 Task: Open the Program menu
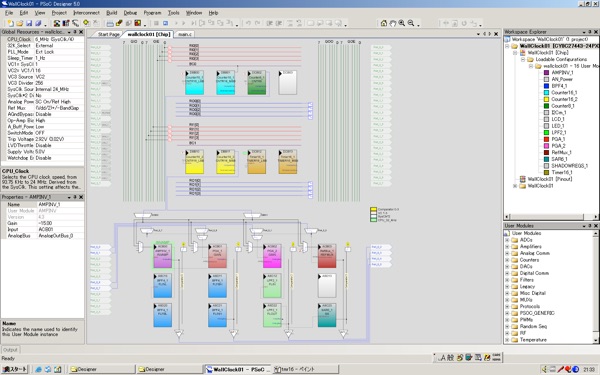(152, 13)
